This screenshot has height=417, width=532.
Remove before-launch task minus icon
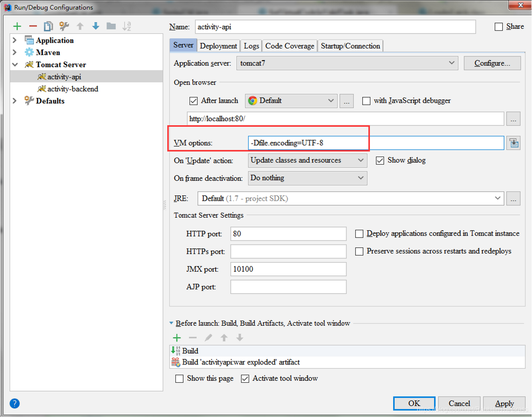193,338
